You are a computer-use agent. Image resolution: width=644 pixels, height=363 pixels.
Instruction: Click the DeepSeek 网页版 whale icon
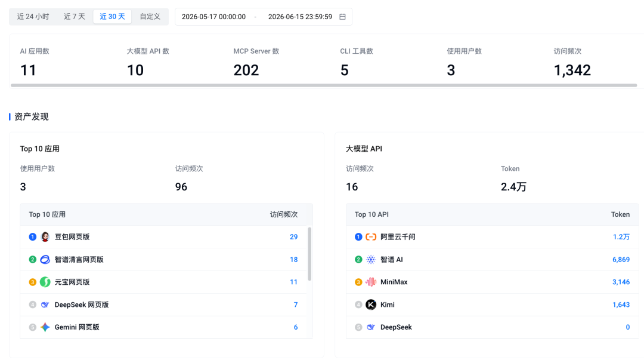coord(45,304)
